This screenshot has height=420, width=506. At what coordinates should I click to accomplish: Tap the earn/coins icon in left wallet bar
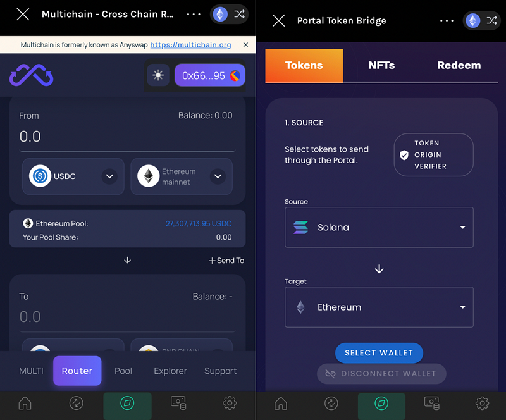click(178, 403)
